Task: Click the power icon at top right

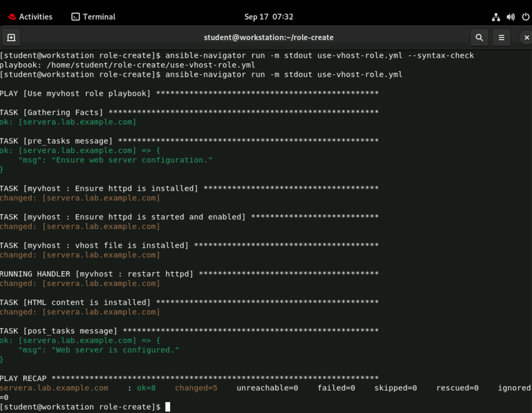Action: pyautogui.click(x=526, y=17)
